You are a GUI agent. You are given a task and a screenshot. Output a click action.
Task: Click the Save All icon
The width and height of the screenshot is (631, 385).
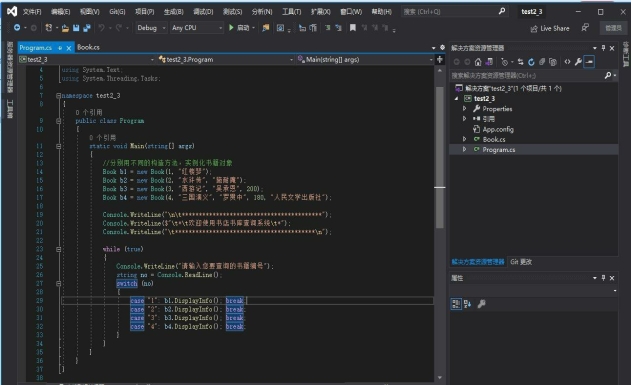(87, 28)
